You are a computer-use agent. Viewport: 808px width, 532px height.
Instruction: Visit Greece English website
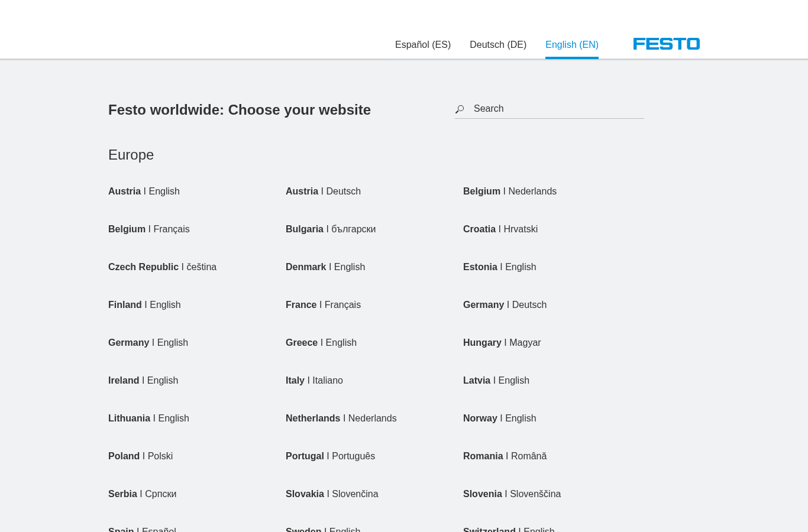coord(321,343)
